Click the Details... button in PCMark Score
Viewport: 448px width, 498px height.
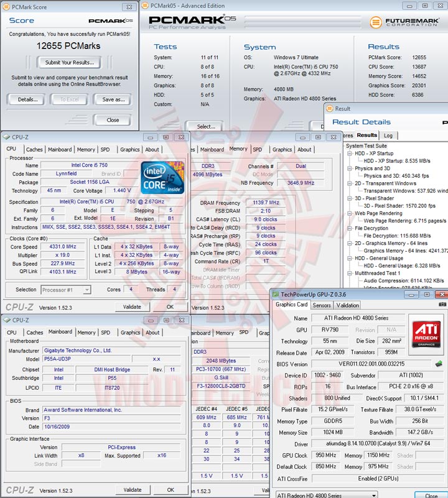[x=27, y=99]
